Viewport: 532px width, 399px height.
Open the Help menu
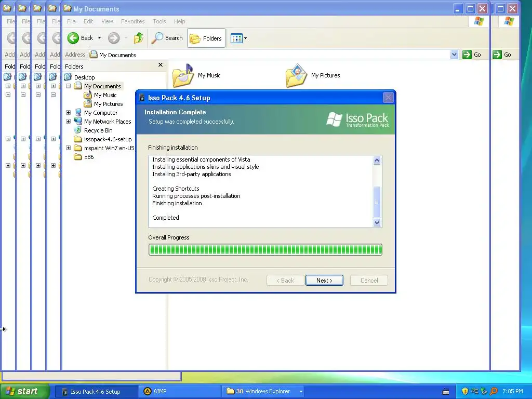tap(179, 21)
